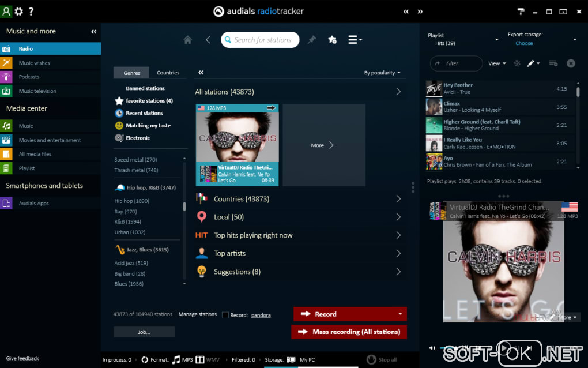The image size is (588, 368).
Task: Select the Electronic genre shortcut
Action: (133, 138)
